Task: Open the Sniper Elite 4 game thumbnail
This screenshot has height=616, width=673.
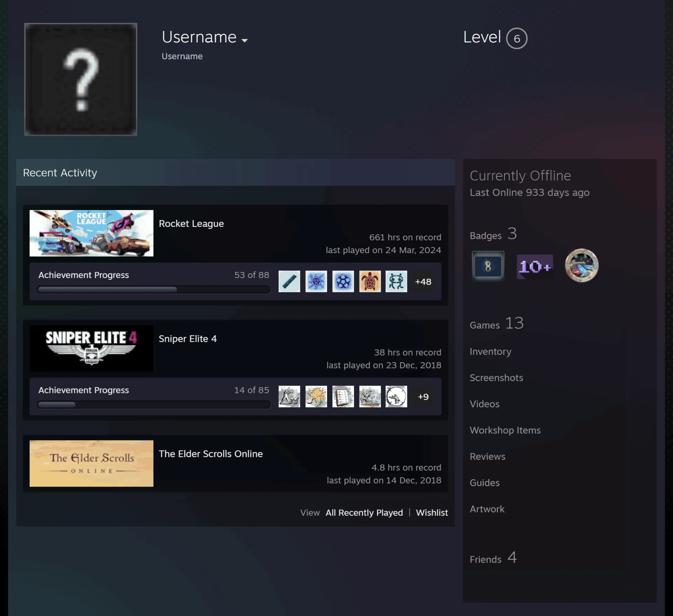Action: (91, 348)
